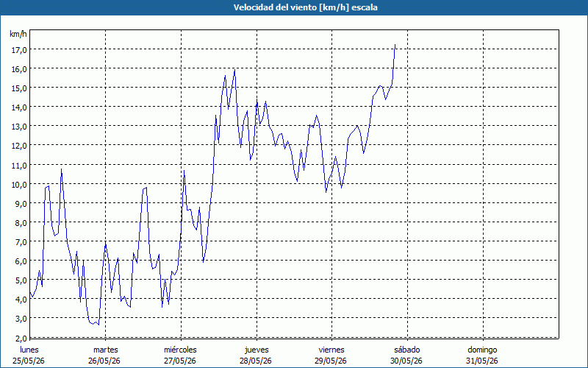Click the 12,0 y-axis value
Screen dimensions: 588x368
(x=19, y=146)
